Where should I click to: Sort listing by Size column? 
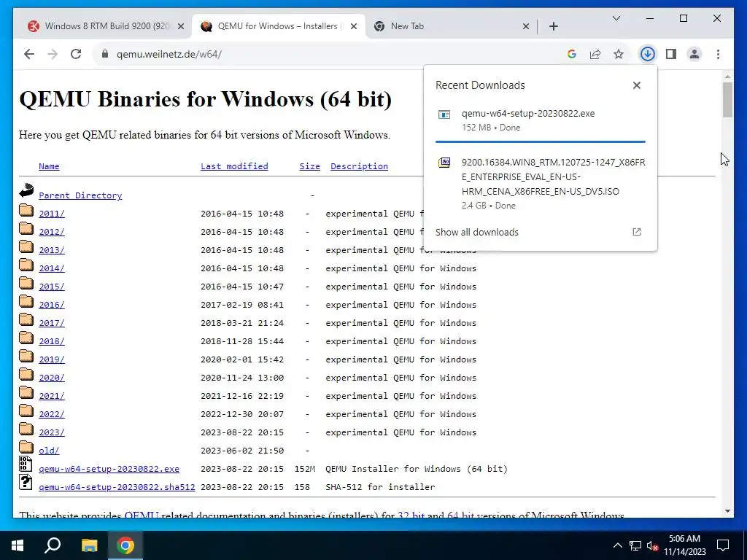(309, 166)
